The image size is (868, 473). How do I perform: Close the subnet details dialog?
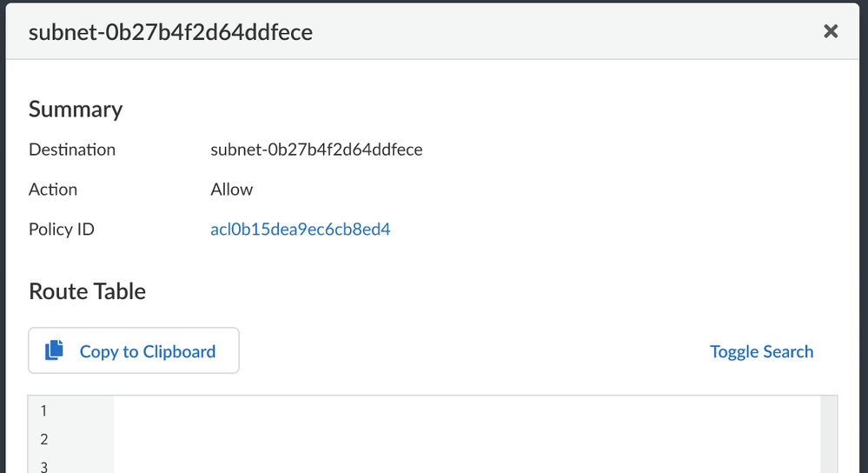(831, 32)
